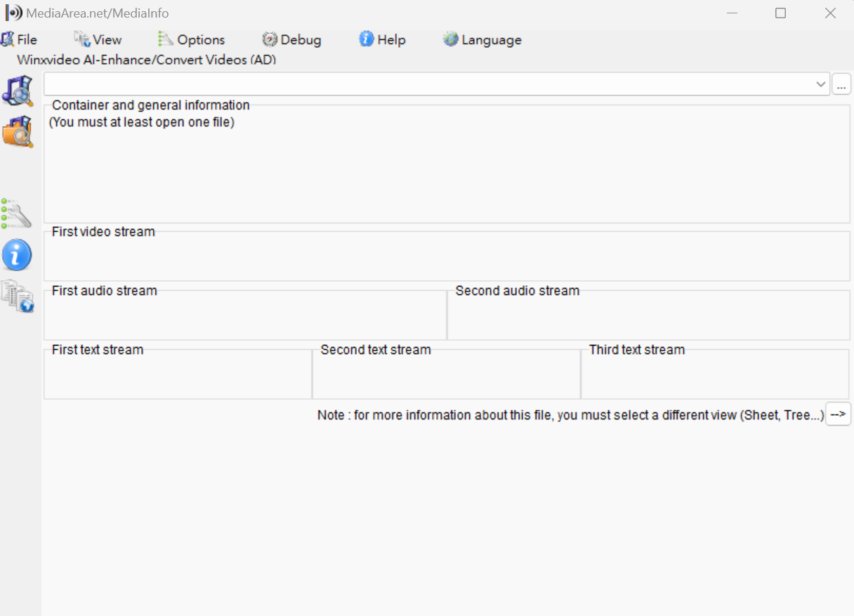
Task: Open the Language menu
Action: [x=482, y=40]
